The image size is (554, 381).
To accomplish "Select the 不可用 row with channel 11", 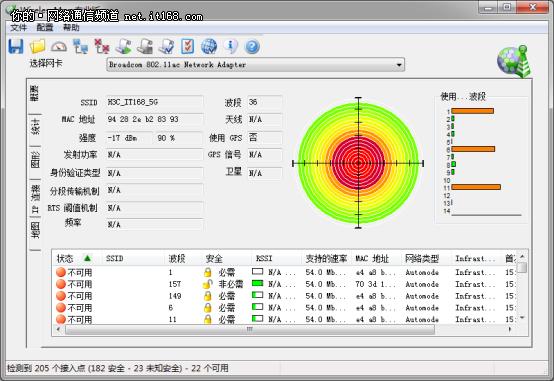I will click(285, 319).
